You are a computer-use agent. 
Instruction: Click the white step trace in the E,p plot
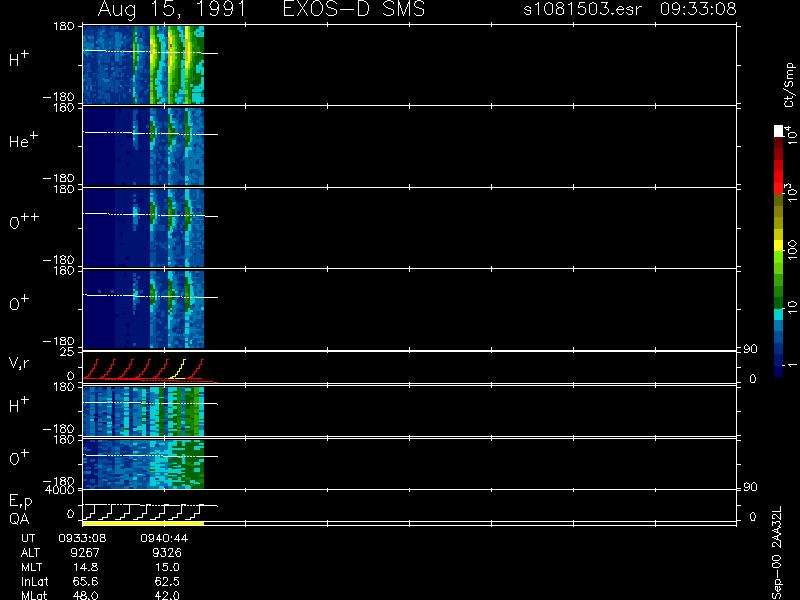(150, 511)
